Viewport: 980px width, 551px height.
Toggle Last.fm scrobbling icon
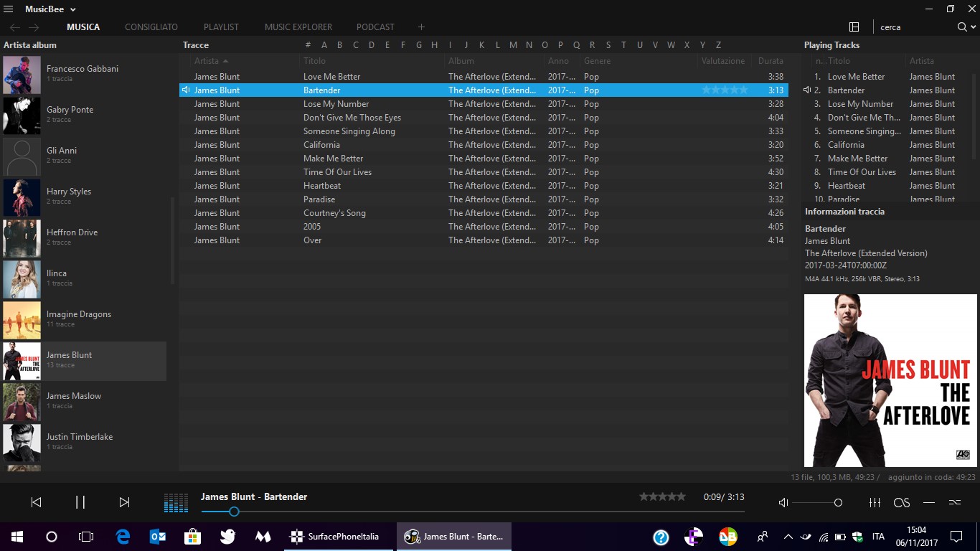902,503
